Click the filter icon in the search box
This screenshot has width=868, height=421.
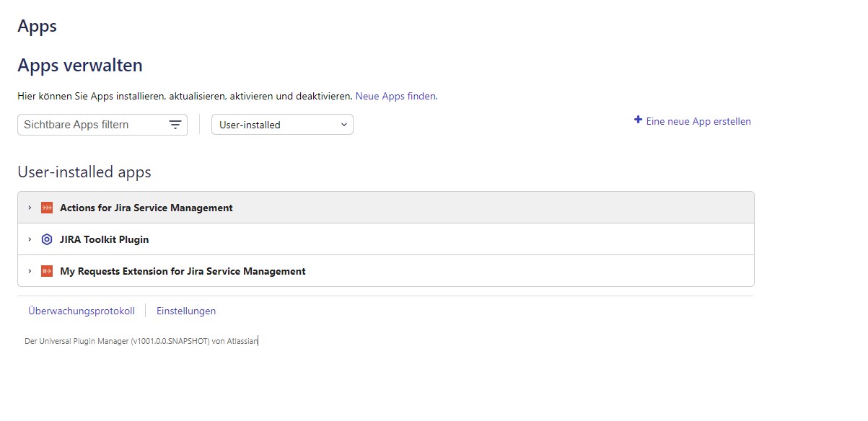175,125
